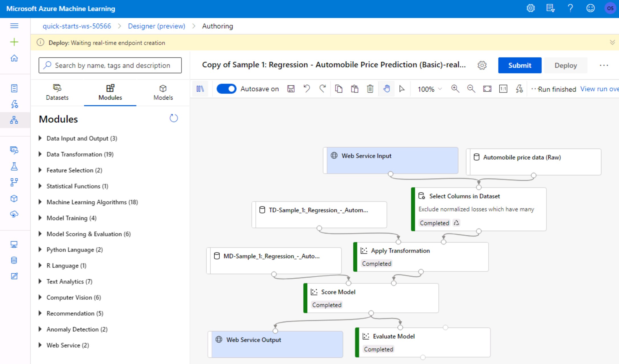Screen dimensions: 619x364
Task: Click the Save pipeline icon
Action: pos(291,89)
